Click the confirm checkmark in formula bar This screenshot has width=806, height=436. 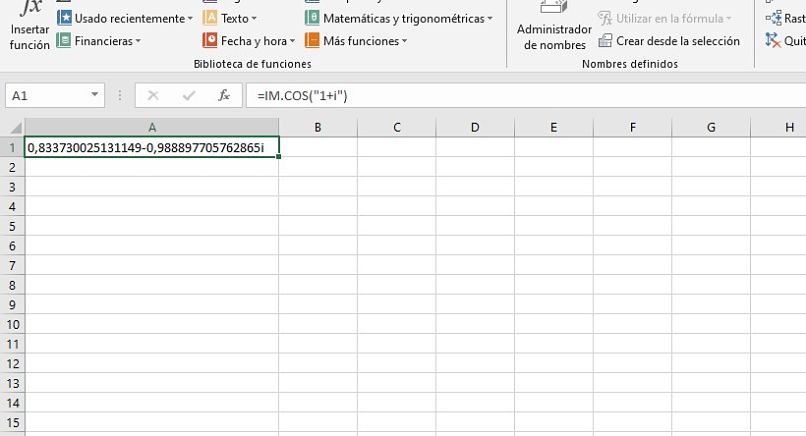tap(189, 95)
